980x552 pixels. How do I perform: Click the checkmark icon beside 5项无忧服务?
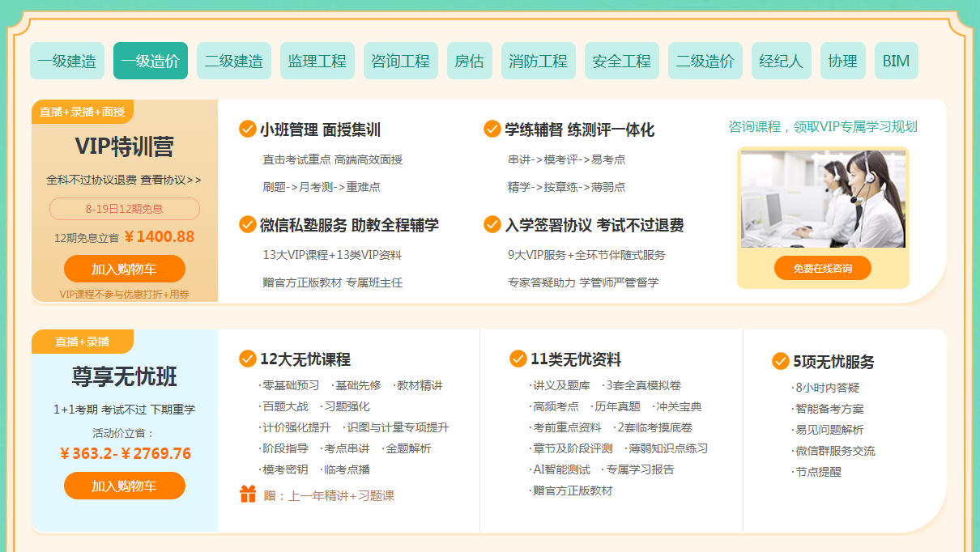pyautogui.click(x=781, y=361)
